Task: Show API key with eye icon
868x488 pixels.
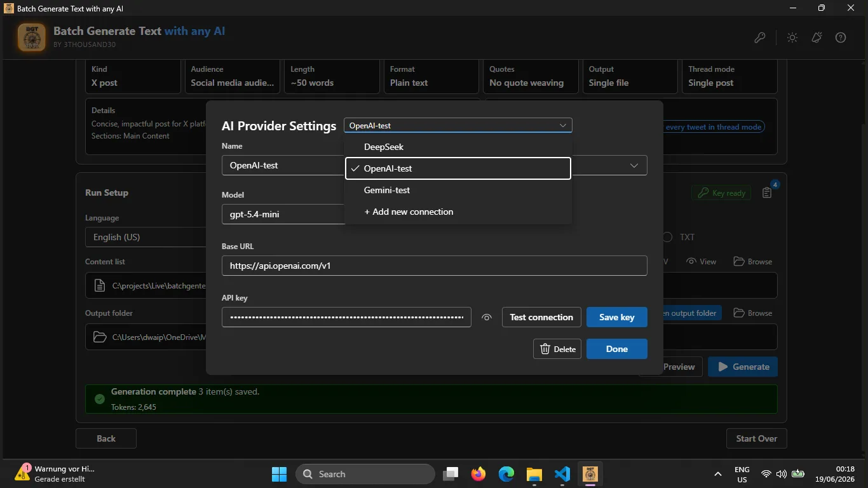Action: [487, 317]
